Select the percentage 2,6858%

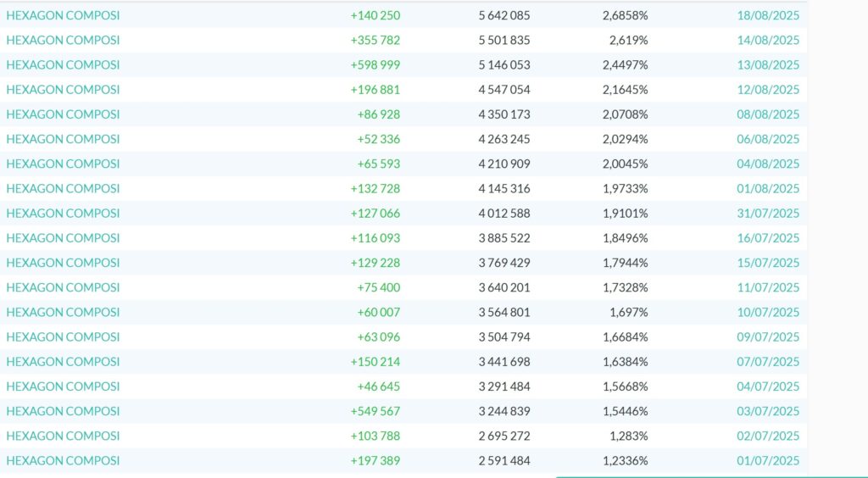pyautogui.click(x=625, y=15)
